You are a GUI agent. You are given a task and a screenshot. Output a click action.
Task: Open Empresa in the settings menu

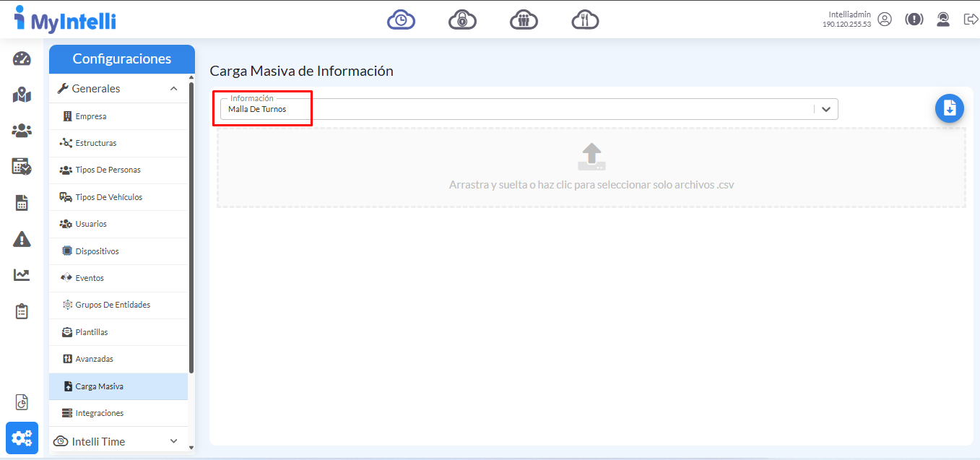tap(91, 116)
